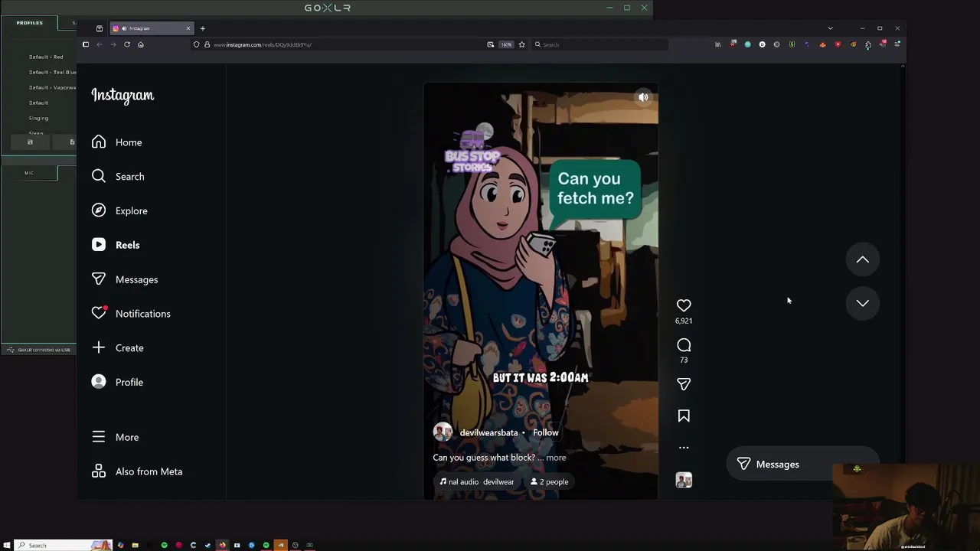Screen dimensions: 980x551
Task: Click the browser back arrow
Action: [x=100, y=44]
